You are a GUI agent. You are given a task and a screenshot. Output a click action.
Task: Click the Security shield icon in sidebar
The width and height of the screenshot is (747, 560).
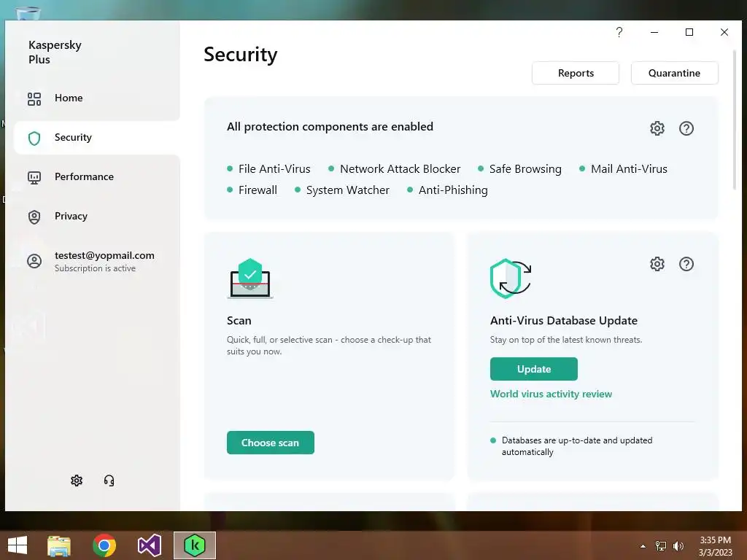pyautogui.click(x=34, y=138)
